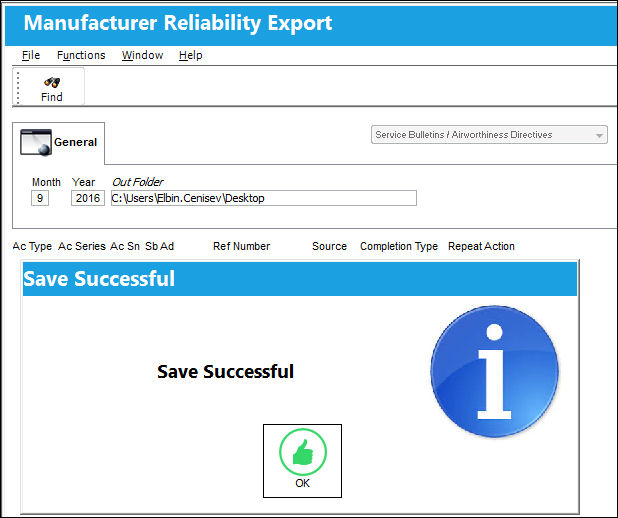The width and height of the screenshot is (618, 518).
Task: Click the Month field showing 9
Action: 40,198
